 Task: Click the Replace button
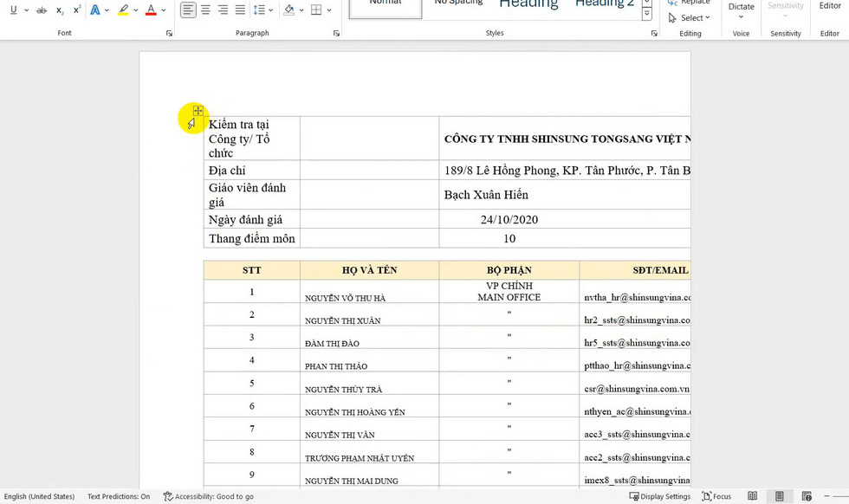pyautogui.click(x=690, y=3)
